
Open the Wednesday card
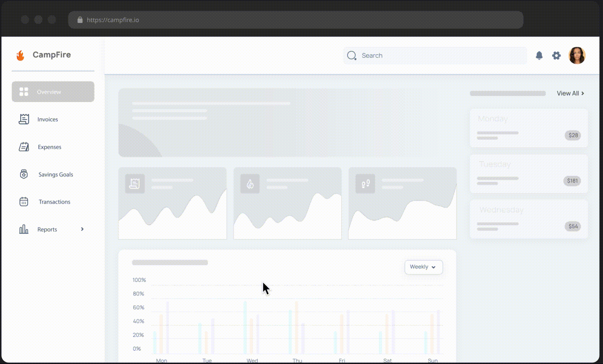(x=529, y=219)
